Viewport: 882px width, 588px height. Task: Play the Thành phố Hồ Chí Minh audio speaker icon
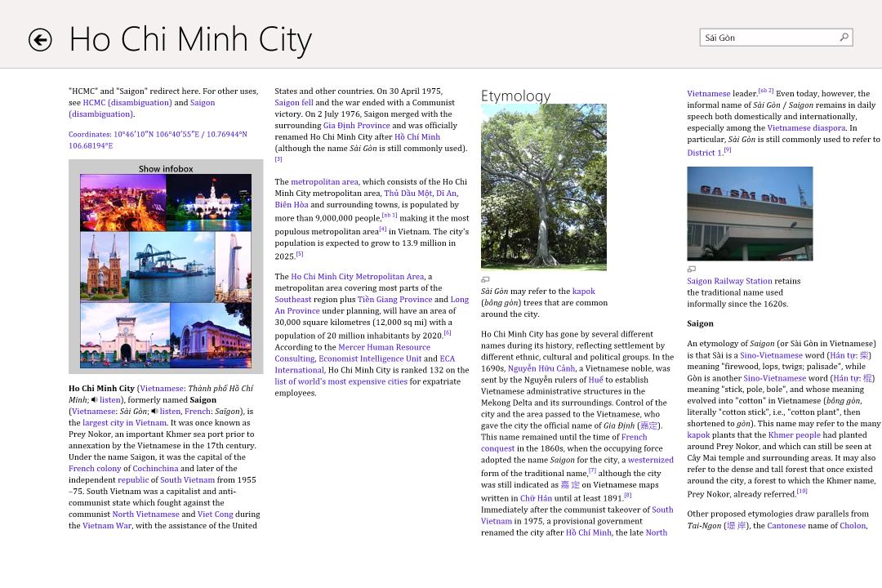click(95, 400)
